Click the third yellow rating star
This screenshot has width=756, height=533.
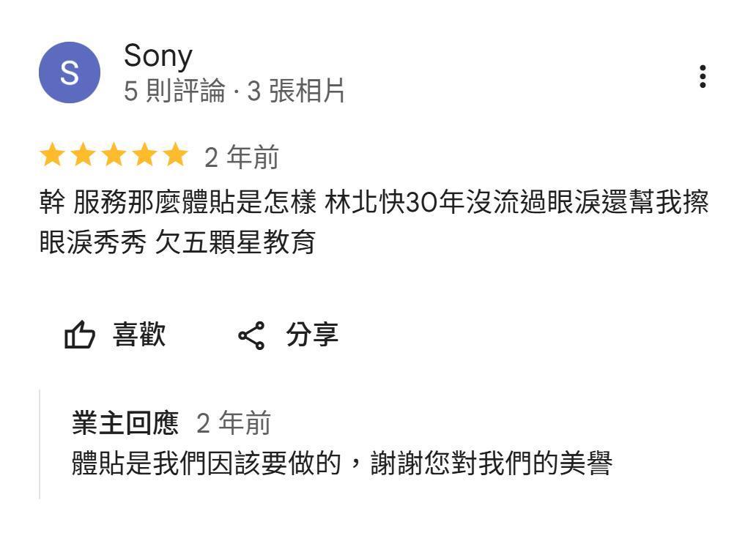114,156
